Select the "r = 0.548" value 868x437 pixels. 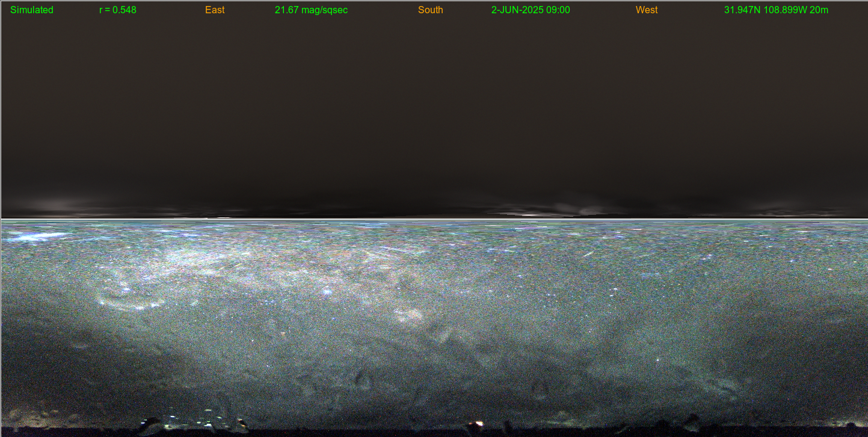click(x=118, y=10)
